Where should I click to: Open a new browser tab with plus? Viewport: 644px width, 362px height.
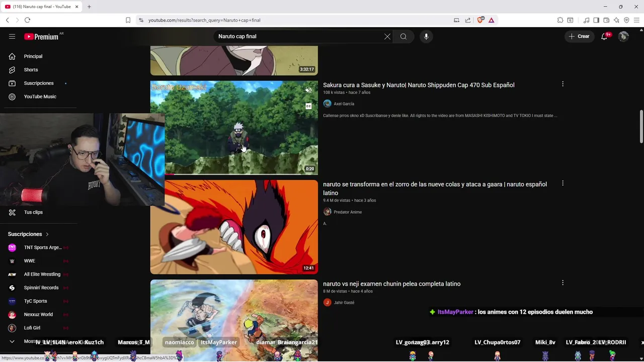pos(89,7)
